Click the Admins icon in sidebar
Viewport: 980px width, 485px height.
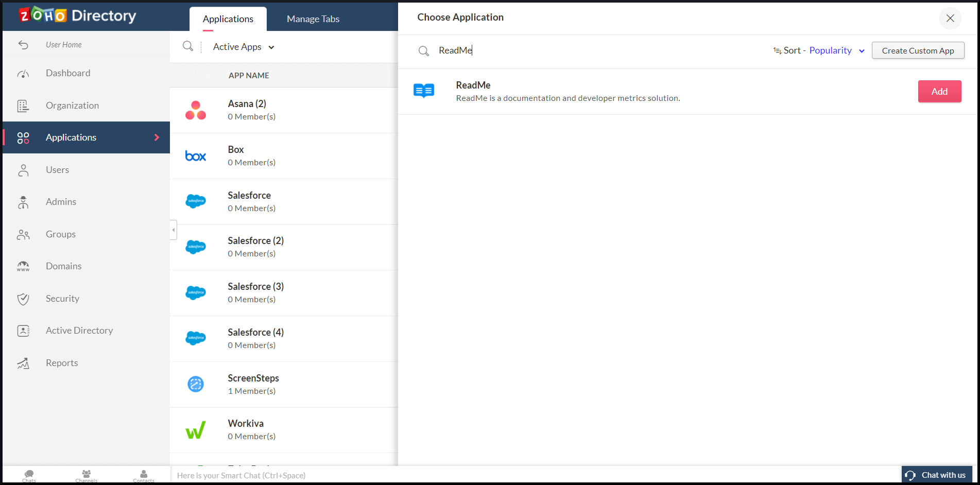coord(23,202)
